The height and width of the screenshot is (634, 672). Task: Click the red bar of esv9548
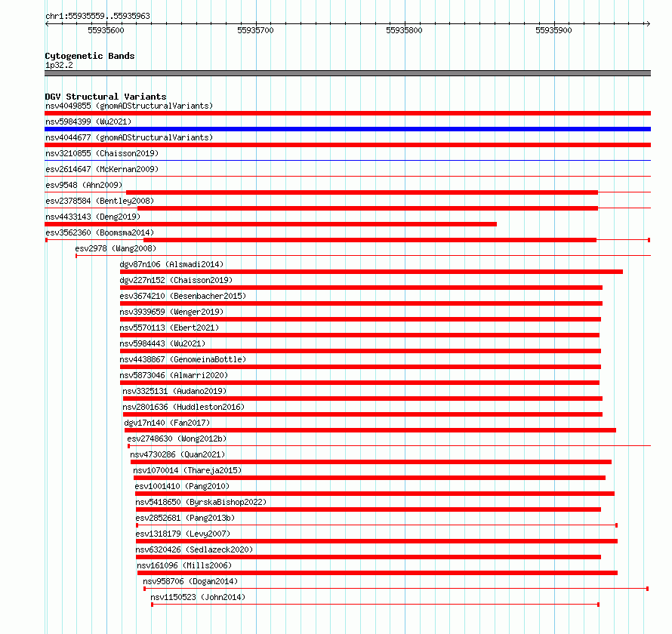(362, 192)
